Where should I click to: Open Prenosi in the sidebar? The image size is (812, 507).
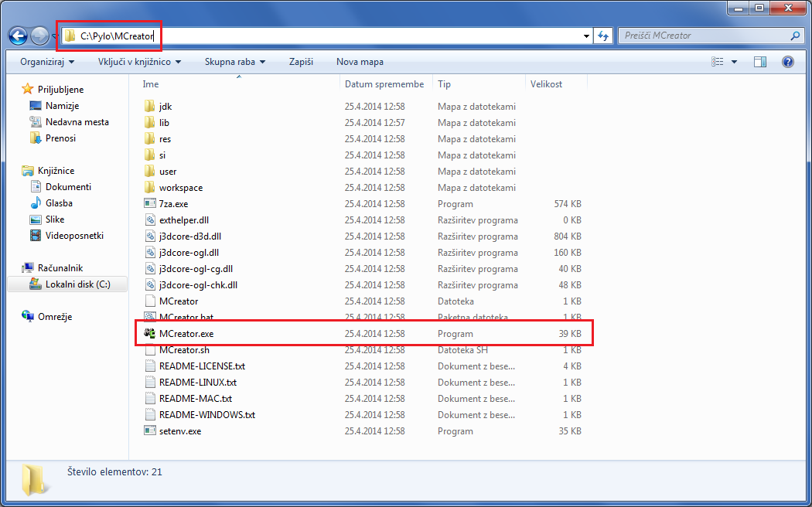click(x=60, y=138)
